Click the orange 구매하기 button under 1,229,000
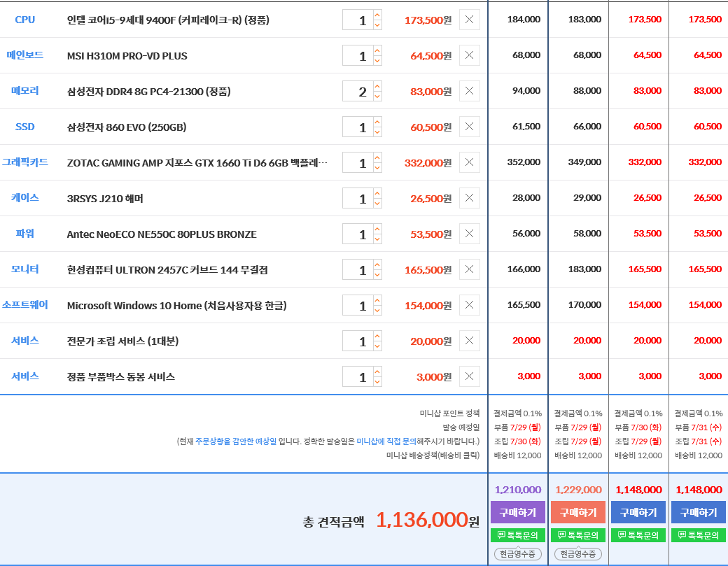Screen dimensions: 728x566 [578, 512]
